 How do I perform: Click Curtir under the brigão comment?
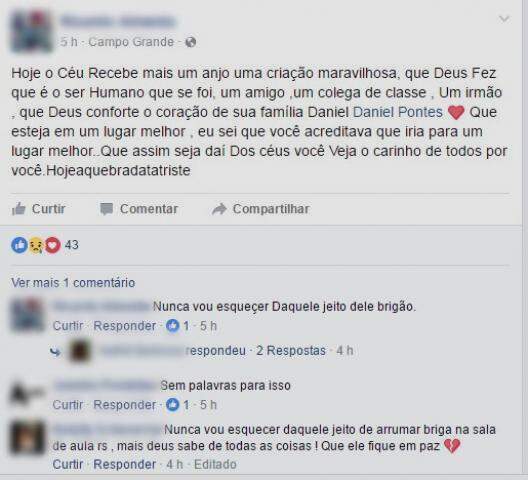click(68, 326)
